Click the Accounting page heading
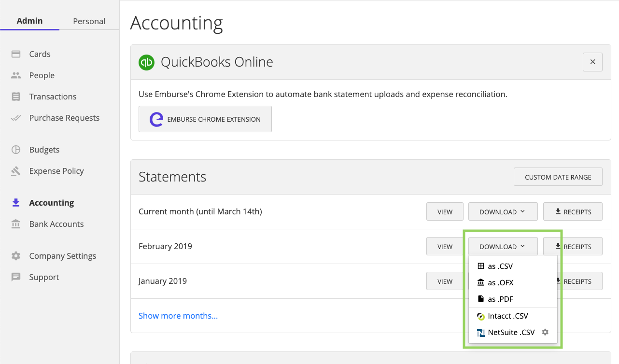Viewport: 619px width, 364px height. (177, 23)
